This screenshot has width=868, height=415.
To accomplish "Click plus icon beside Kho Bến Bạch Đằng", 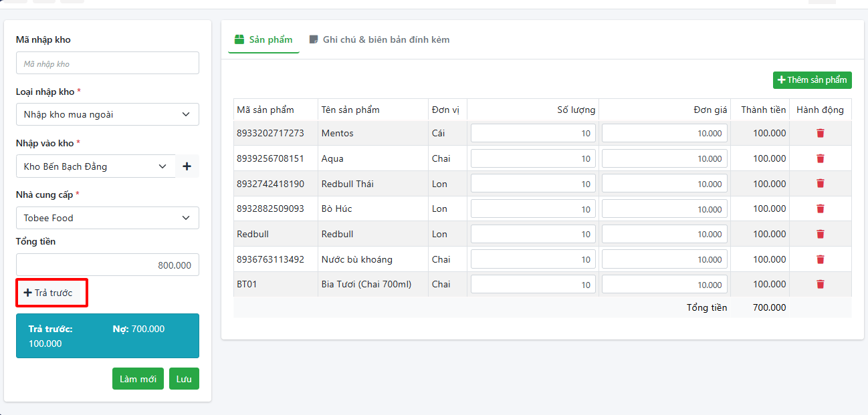I will (x=187, y=166).
